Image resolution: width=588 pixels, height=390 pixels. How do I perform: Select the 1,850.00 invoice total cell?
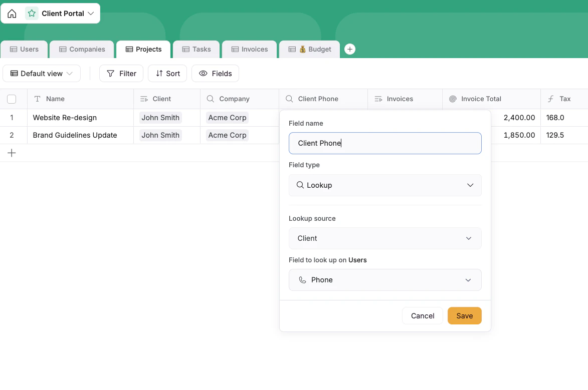[x=516, y=135]
